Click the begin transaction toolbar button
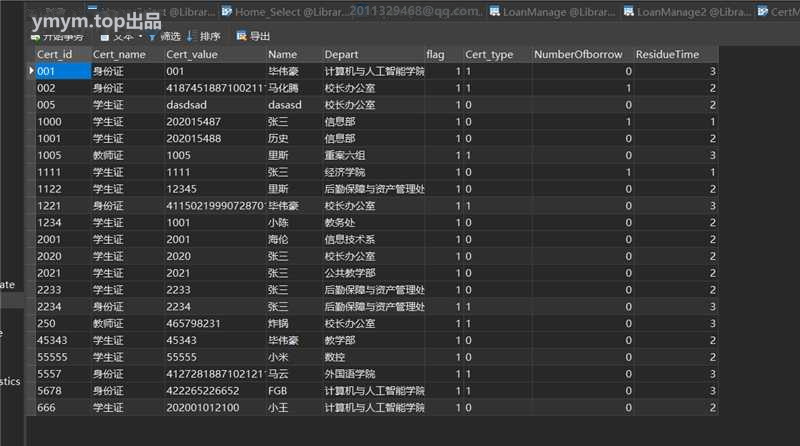 click(x=57, y=37)
